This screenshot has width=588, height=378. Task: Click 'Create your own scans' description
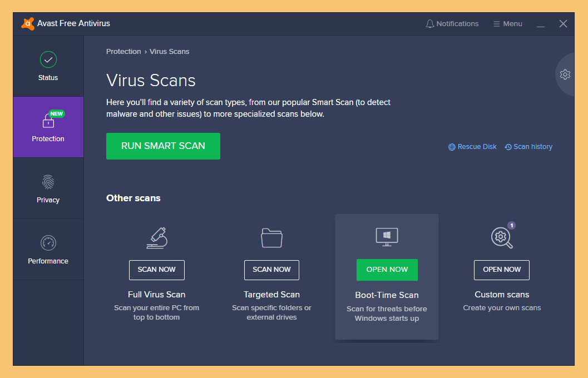502,308
